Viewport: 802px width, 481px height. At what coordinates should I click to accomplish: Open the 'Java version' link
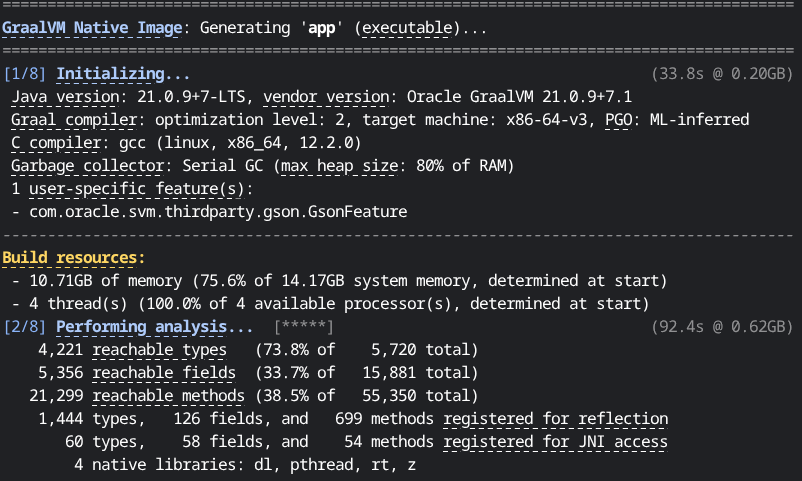[x=65, y=97]
